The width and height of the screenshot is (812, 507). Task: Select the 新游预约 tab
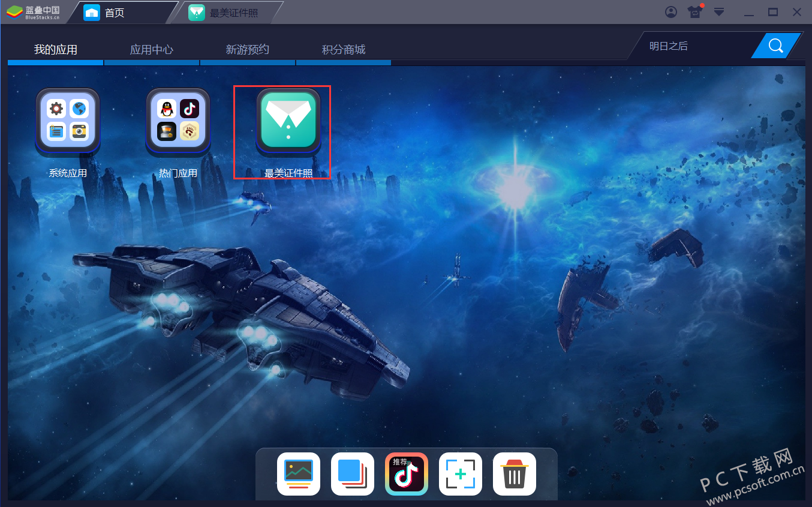[248, 50]
